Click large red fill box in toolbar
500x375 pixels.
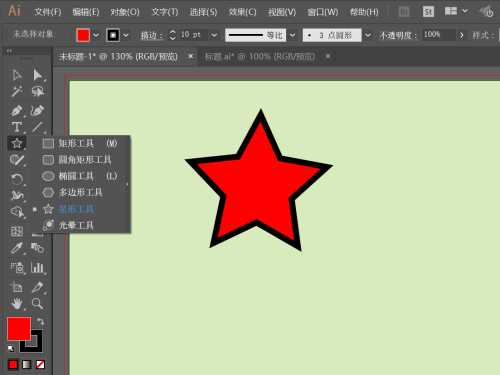(x=19, y=329)
